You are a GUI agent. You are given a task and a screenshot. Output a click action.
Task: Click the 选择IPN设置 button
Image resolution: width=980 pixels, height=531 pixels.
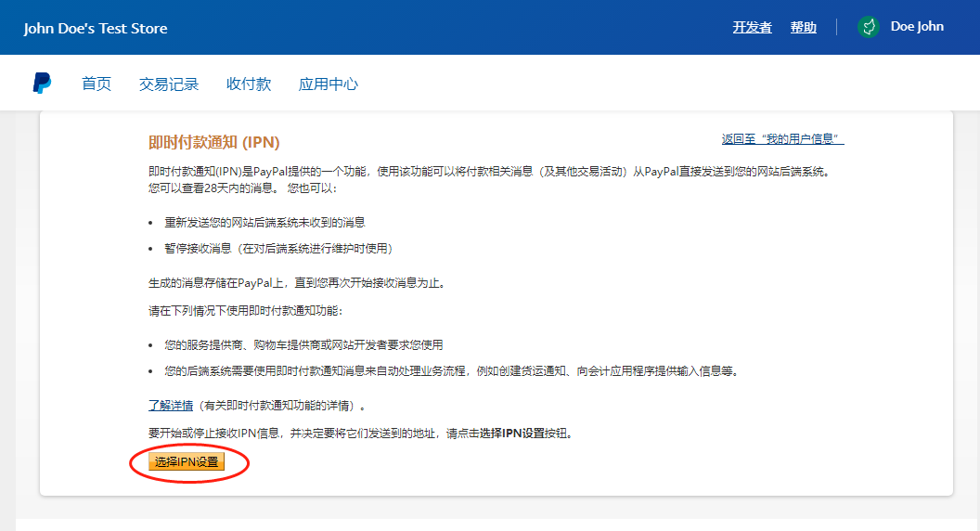click(187, 461)
